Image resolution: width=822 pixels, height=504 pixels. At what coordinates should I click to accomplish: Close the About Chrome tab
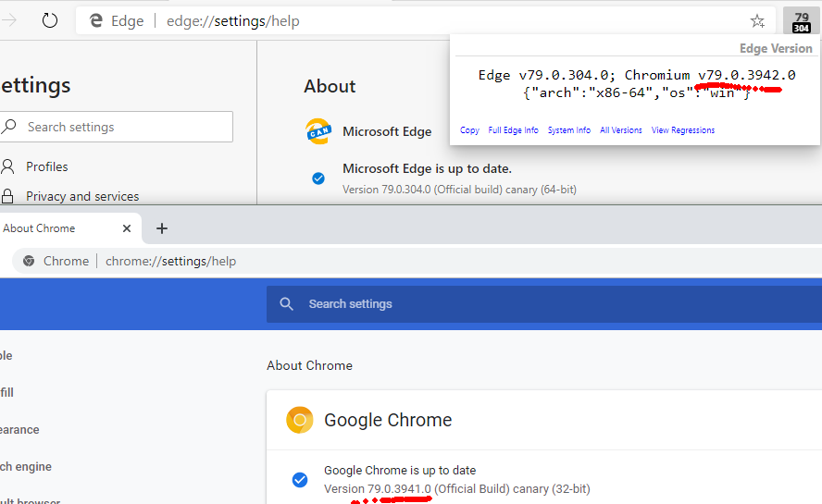126,228
